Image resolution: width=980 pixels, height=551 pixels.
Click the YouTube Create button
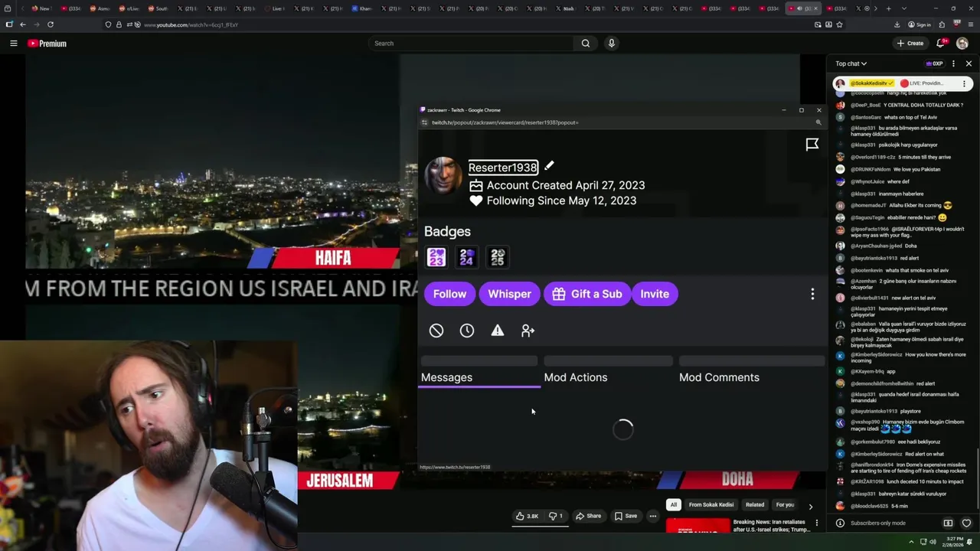click(911, 44)
